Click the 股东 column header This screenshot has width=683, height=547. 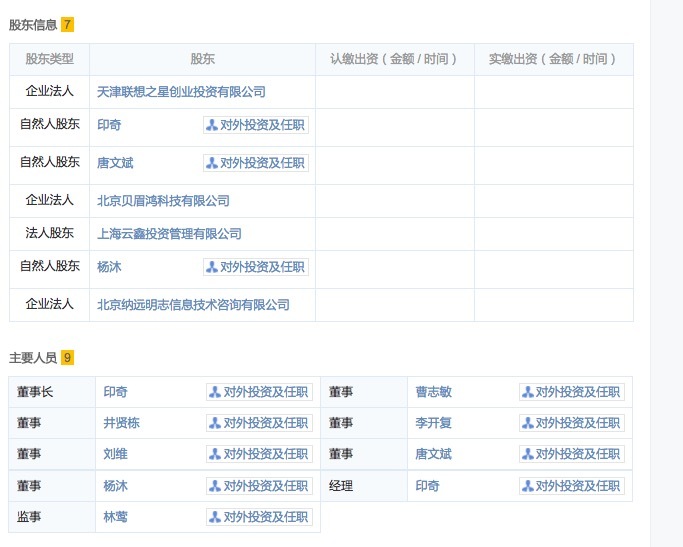pyautogui.click(x=203, y=59)
